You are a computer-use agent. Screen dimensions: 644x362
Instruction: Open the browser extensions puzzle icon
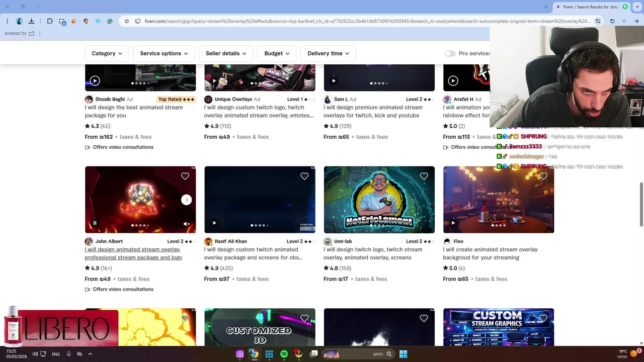pyautogui.click(x=49, y=21)
